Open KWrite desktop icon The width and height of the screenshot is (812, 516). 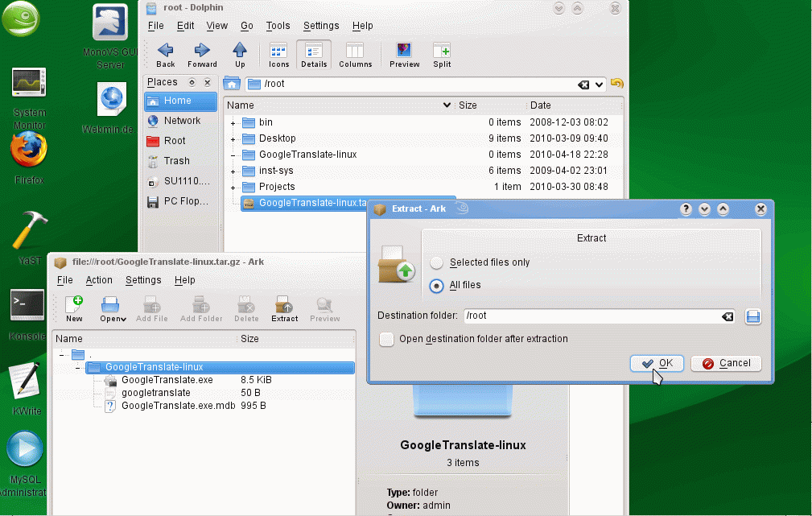26,389
